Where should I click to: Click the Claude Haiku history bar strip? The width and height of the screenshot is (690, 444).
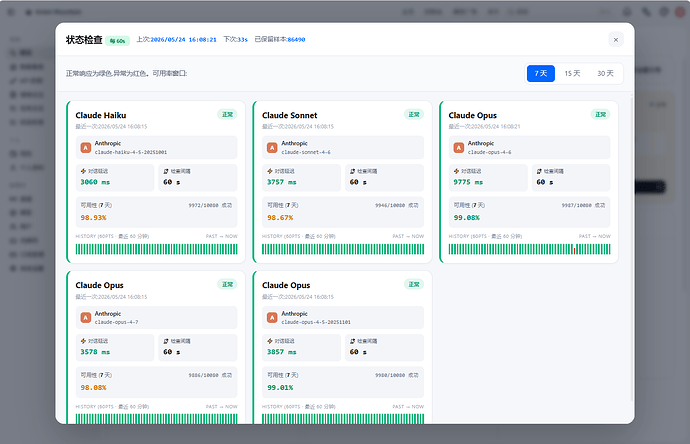pyautogui.click(x=156, y=249)
